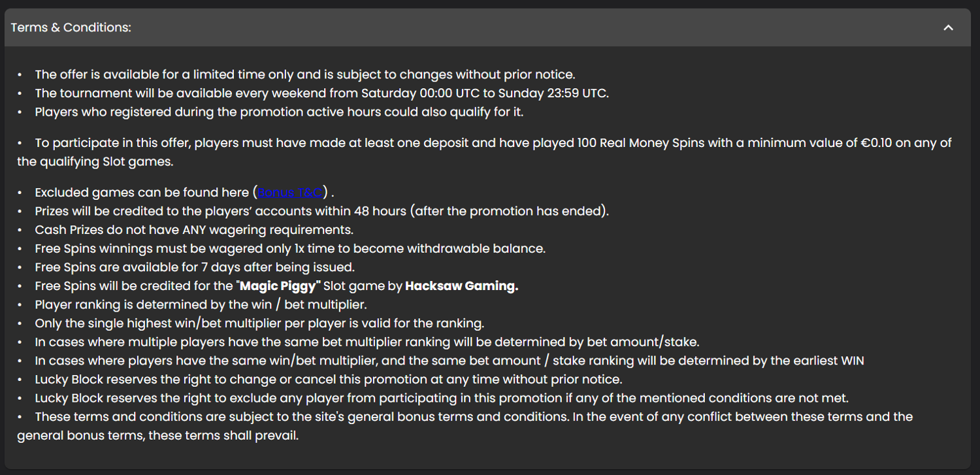Click the right to exclude any player line

click(x=442, y=398)
